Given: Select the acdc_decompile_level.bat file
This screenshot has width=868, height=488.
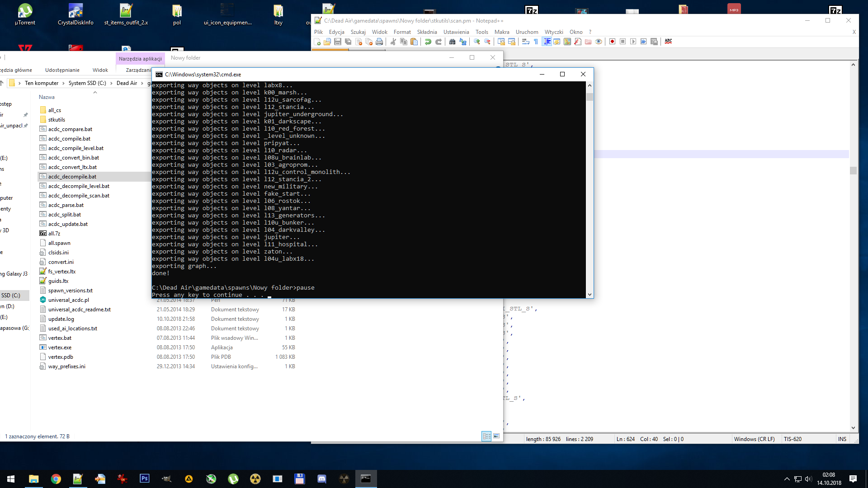Looking at the screenshot, I should [79, 186].
